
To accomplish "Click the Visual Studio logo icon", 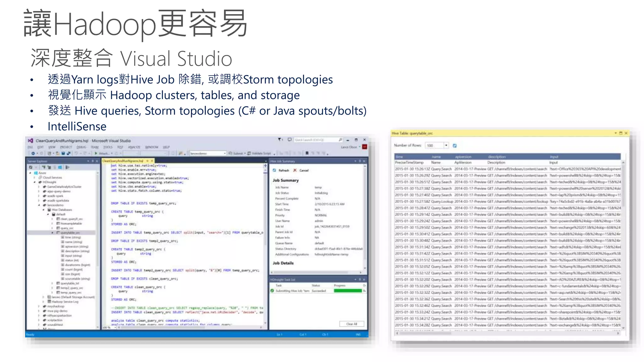I will click(31, 140).
